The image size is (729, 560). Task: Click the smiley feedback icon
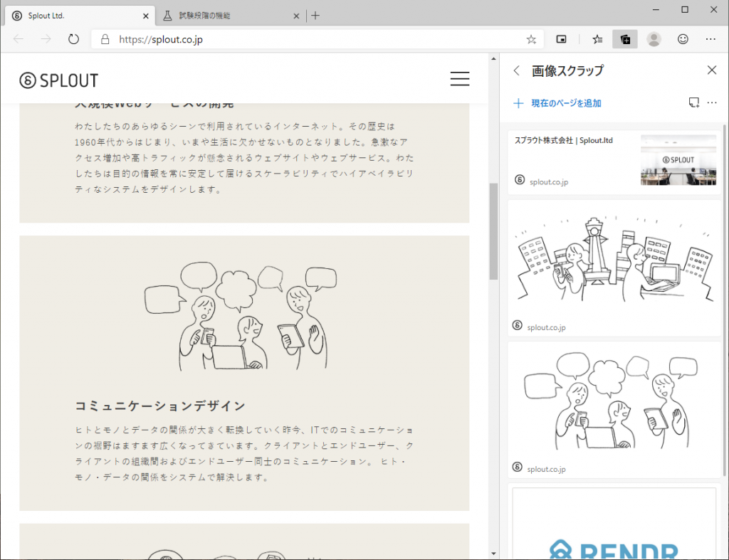683,40
